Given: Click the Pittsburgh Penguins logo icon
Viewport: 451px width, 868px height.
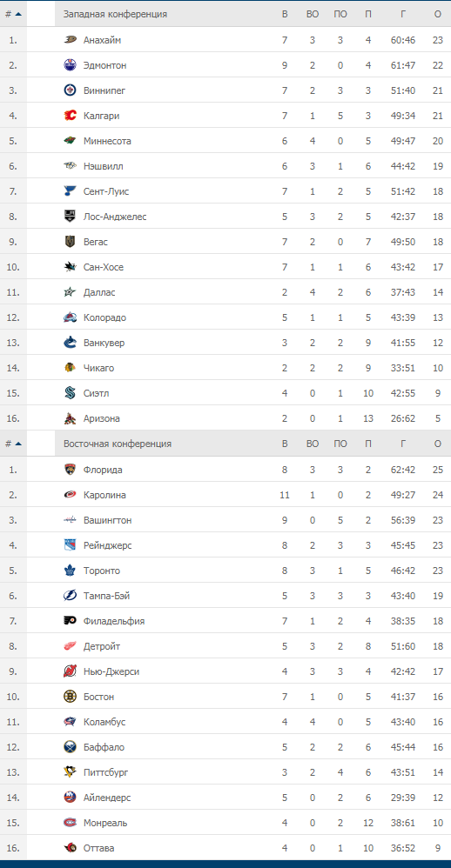Looking at the screenshot, I should [x=70, y=771].
